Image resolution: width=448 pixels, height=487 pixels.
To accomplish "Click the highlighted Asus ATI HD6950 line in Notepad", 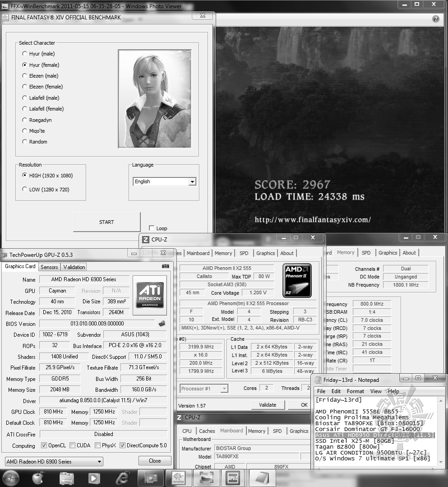I will tap(375, 435).
